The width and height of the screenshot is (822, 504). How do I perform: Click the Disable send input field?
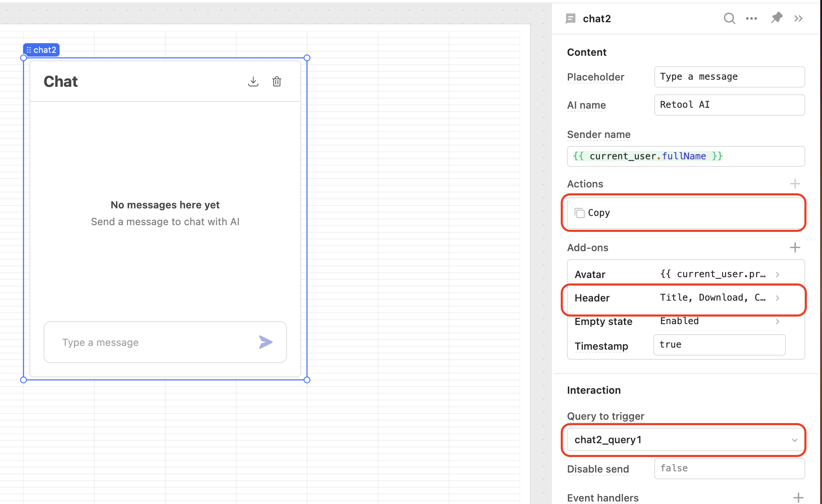[x=729, y=468]
